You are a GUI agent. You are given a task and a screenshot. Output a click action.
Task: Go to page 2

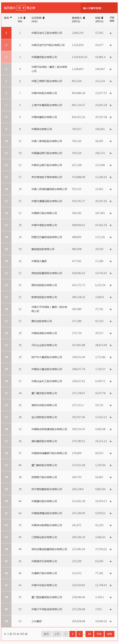click(x=73, y=634)
